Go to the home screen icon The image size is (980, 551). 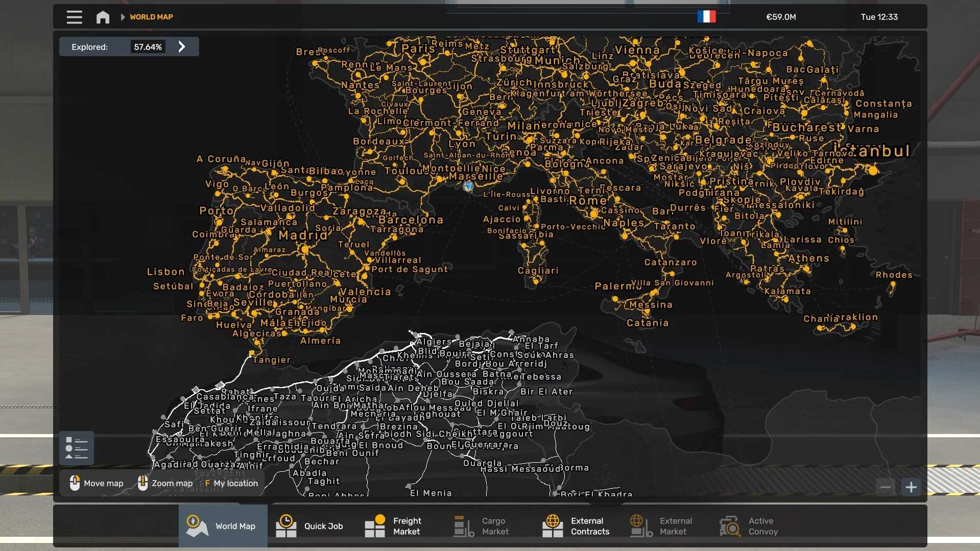tap(103, 17)
